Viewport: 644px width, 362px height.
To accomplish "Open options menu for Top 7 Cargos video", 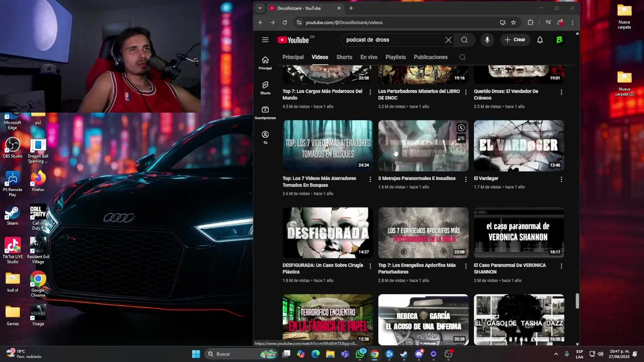I will pyautogui.click(x=370, y=92).
